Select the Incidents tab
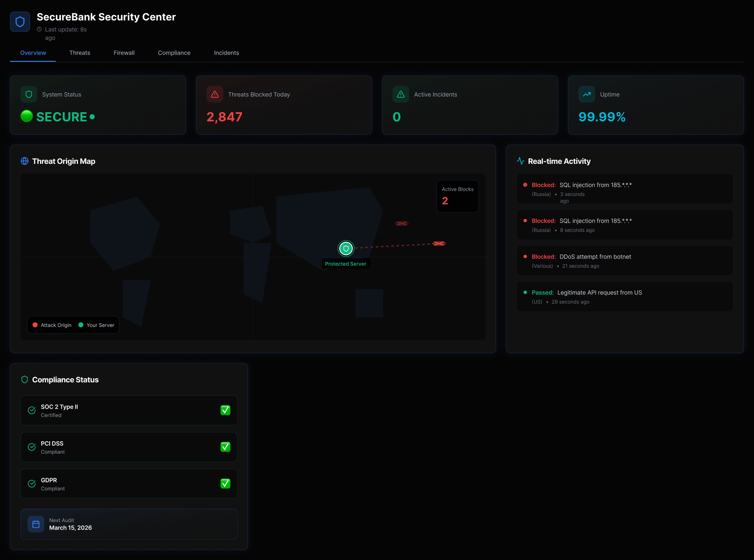The image size is (754, 560). tap(227, 53)
